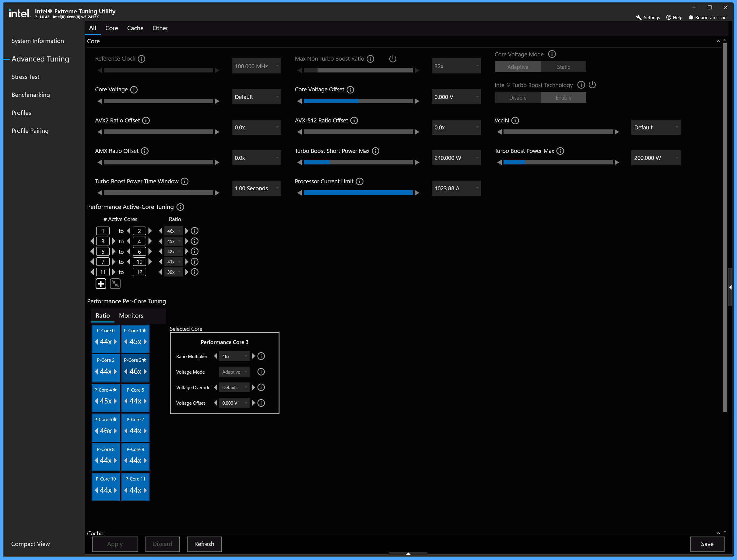Add a new active-core row with plus icon
Image resolution: width=737 pixels, height=560 pixels.
point(101,284)
